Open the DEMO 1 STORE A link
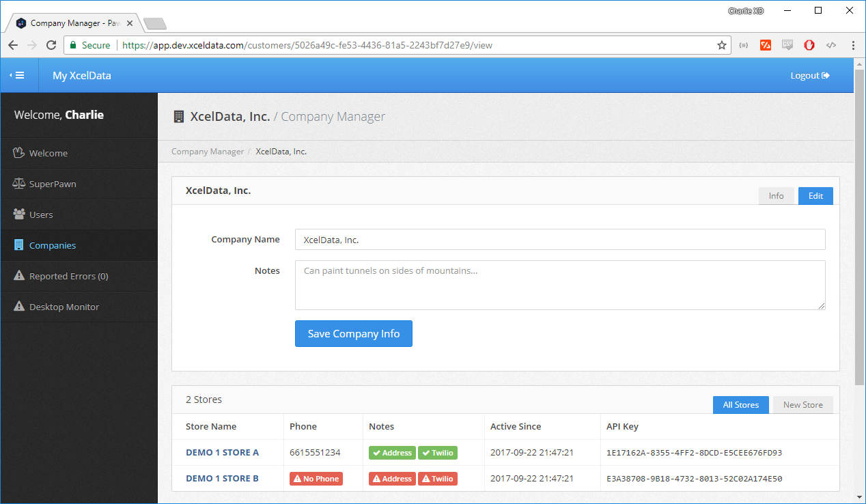866x504 pixels. point(222,453)
